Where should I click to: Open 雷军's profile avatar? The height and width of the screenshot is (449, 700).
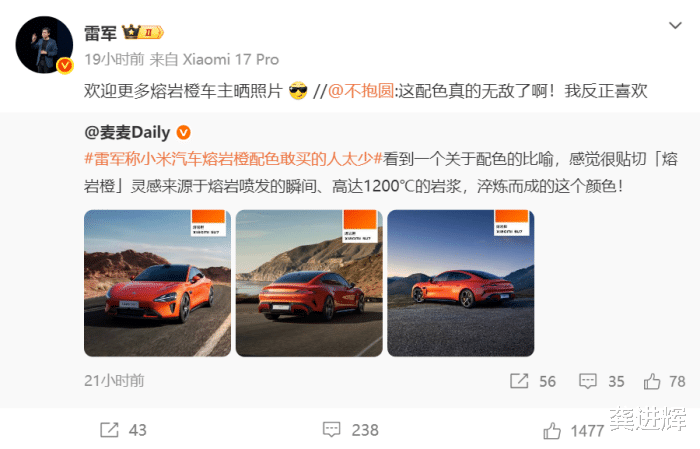coord(44,45)
